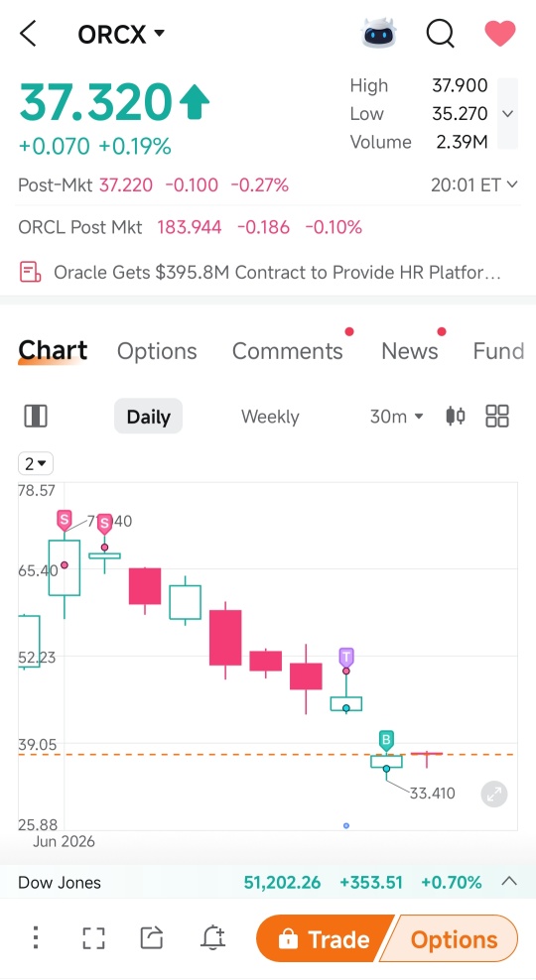Screen dimensions: 536x980
Task: Open the 20:01 ET session dropdown
Action: click(474, 185)
